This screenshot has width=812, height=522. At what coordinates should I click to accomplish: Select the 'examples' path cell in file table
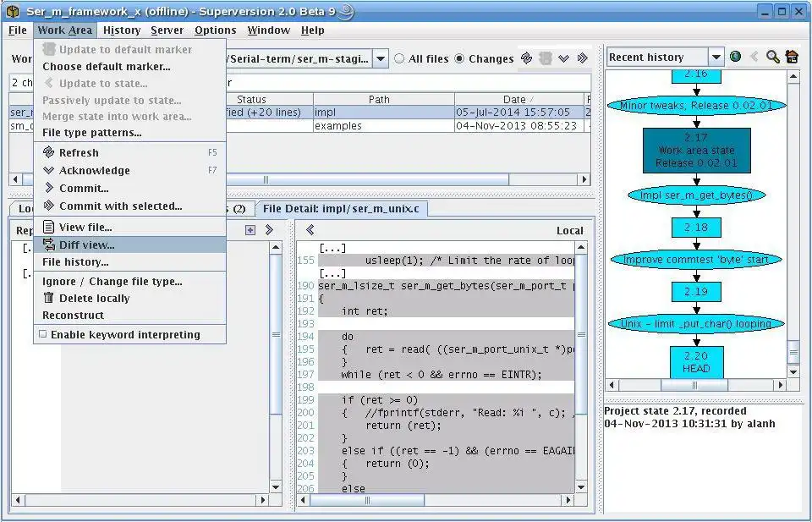pos(384,125)
